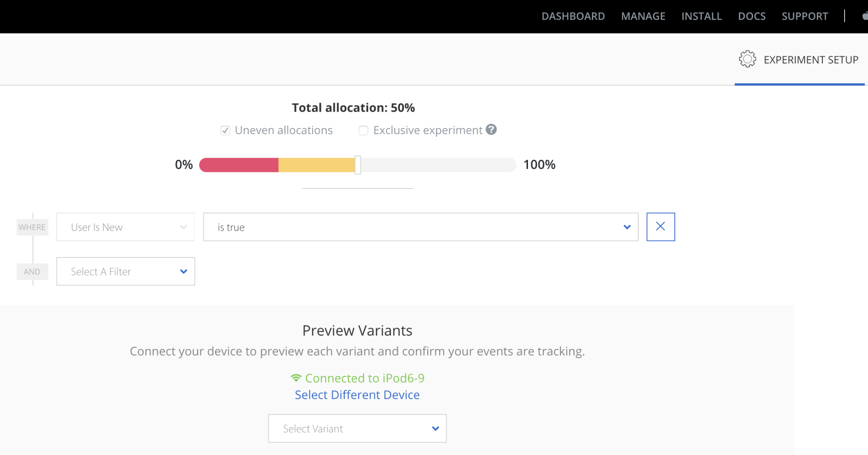Click the Experiment Setup gear icon
Image resolution: width=868 pixels, height=455 pixels.
pyautogui.click(x=747, y=59)
